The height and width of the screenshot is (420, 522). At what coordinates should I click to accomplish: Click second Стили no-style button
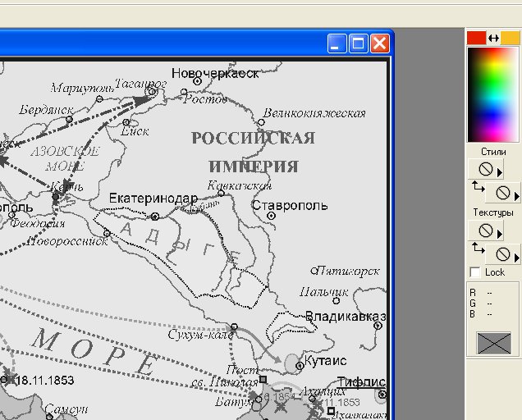pyautogui.click(x=502, y=193)
